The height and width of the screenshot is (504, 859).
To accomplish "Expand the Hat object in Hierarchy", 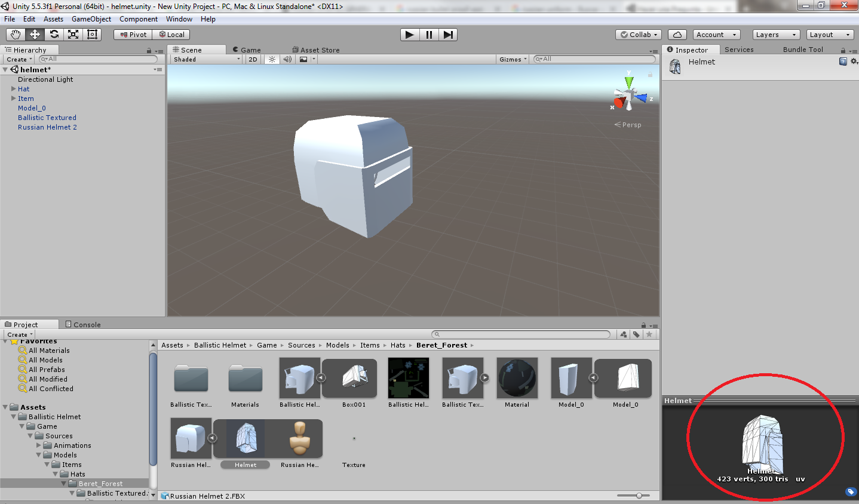I will click(x=14, y=89).
